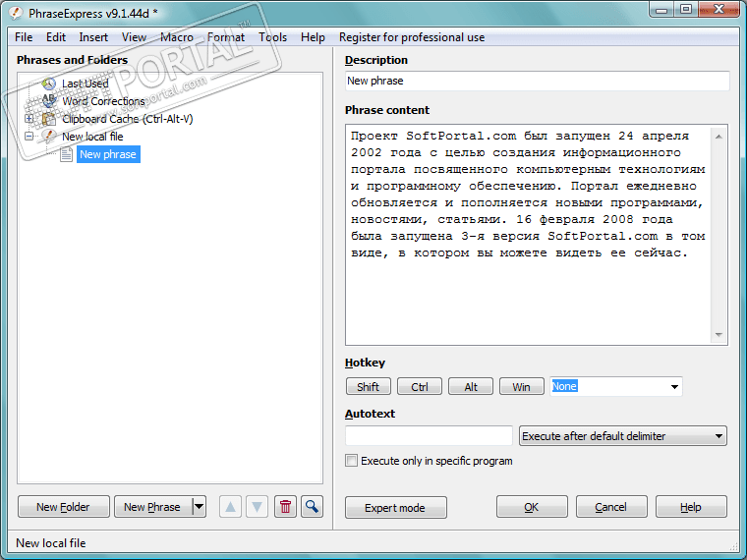
Task: Click the Word Corrections AB icon
Action: point(48,101)
